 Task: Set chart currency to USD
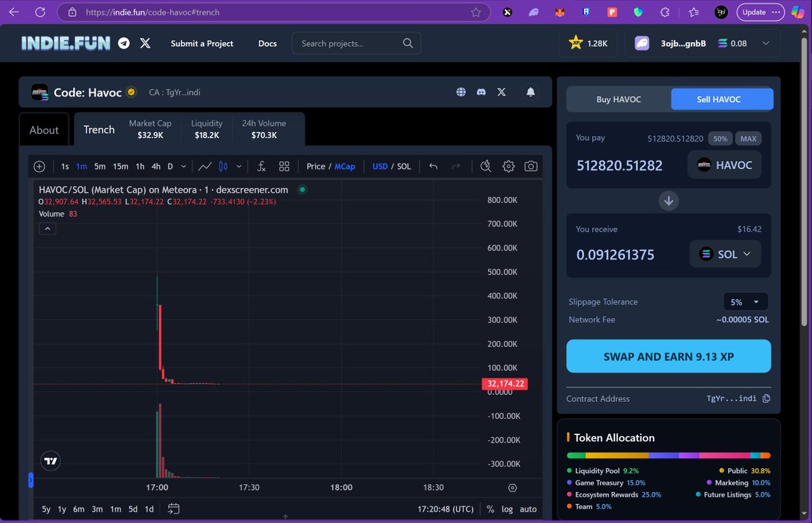[380, 166]
